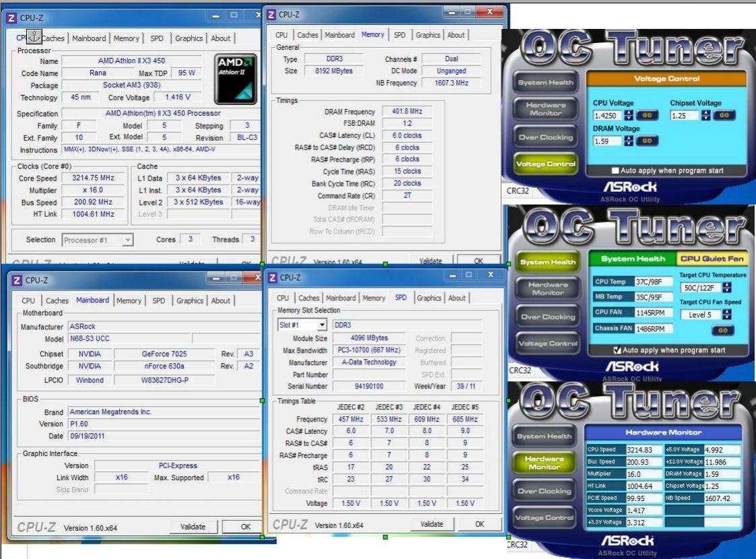Click the memory manufacturer A-Data Technology
Viewport: 756px width, 559px height.
[369, 362]
